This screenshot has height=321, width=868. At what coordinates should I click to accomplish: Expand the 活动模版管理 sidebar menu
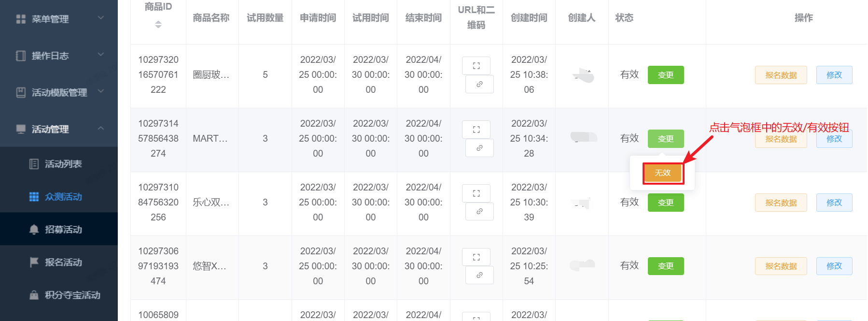click(59, 92)
